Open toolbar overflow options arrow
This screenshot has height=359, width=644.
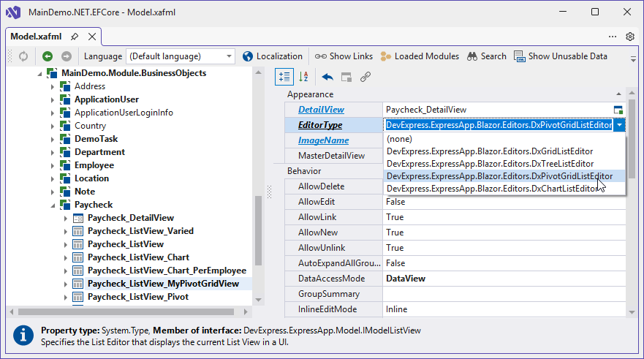click(x=633, y=58)
